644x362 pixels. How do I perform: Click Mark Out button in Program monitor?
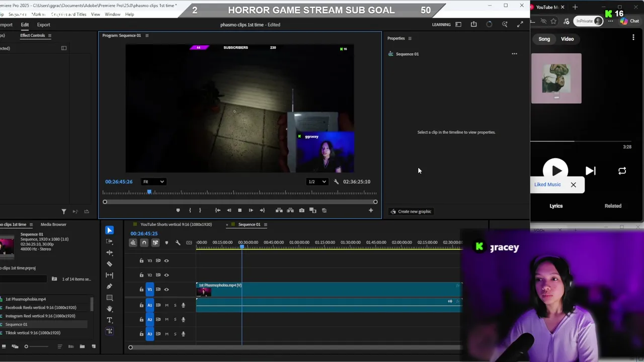point(200,210)
